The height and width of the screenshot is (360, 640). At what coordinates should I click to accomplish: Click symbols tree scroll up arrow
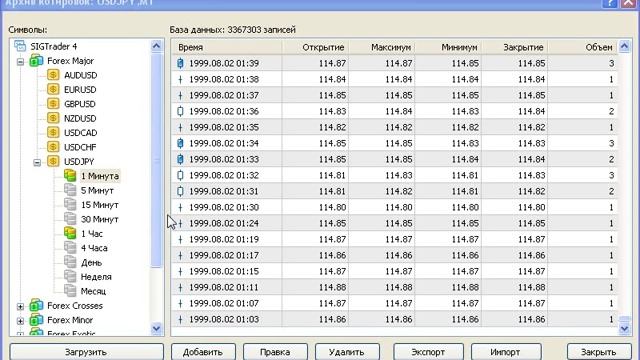coord(156,46)
